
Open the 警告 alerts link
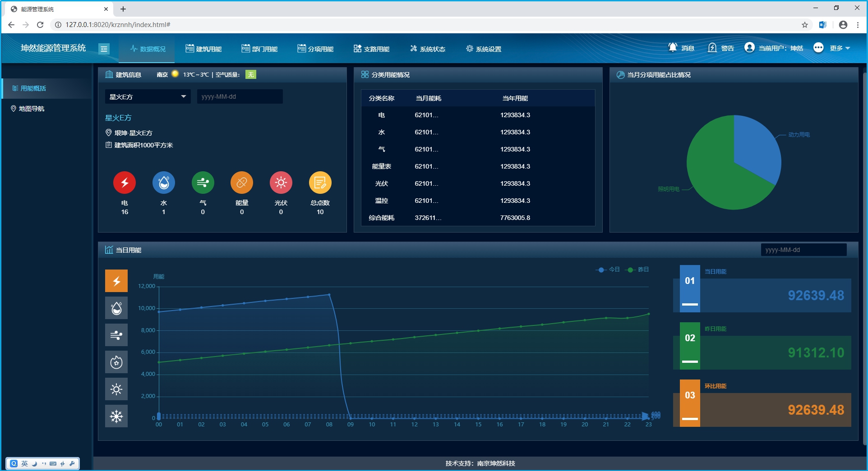tap(721, 48)
